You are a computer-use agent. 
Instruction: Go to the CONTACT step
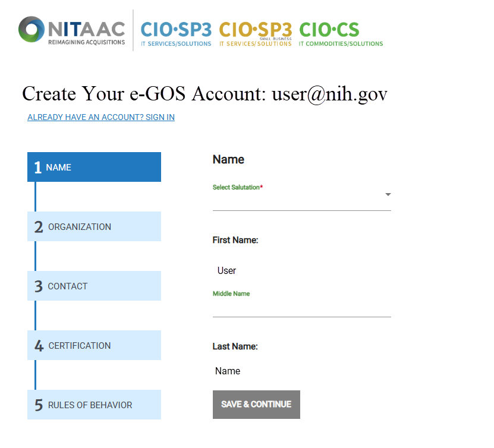(x=94, y=286)
